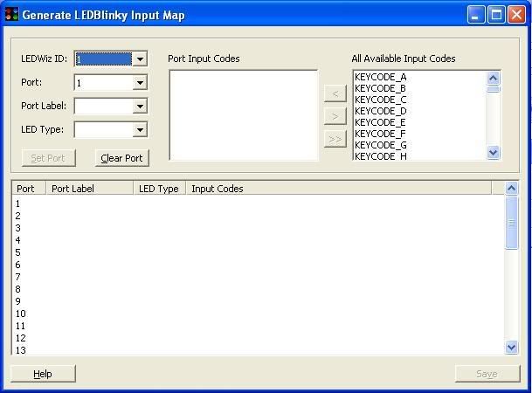The height and width of the screenshot is (393, 532).
Task: Select port row 1 in the table
Action: tap(258, 203)
